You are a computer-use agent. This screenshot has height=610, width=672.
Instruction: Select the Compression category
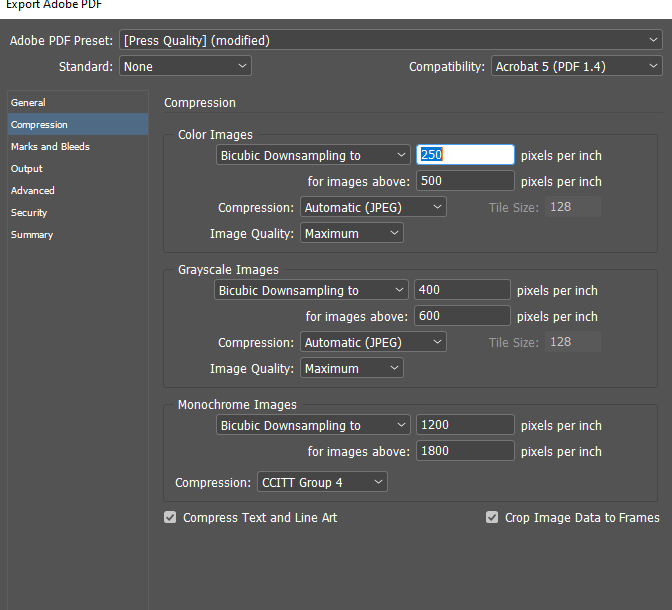click(40, 125)
